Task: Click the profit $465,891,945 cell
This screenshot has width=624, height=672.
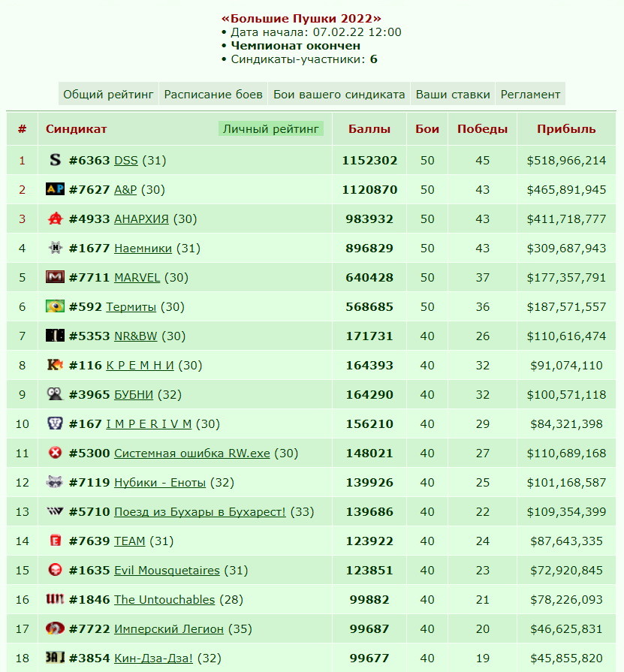Action: (x=566, y=189)
